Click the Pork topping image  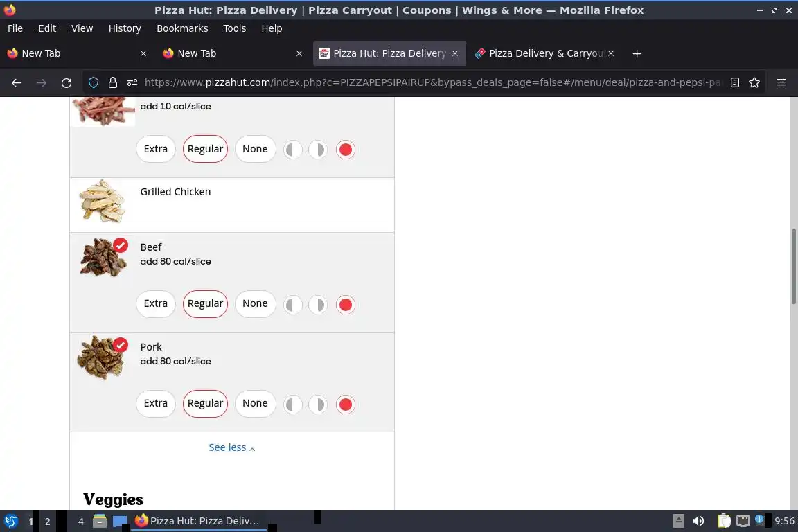tap(101, 358)
